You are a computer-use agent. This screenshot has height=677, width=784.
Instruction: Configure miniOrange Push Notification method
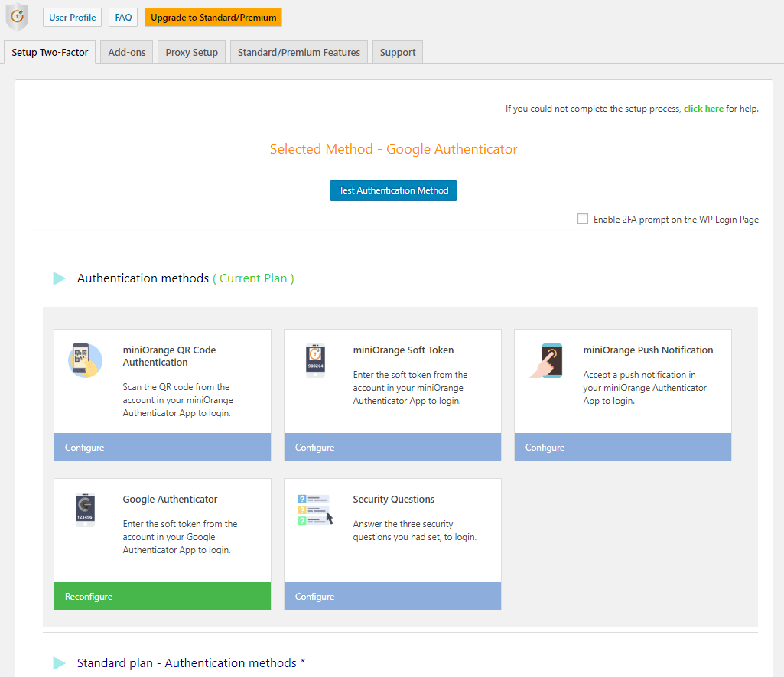[x=623, y=447]
